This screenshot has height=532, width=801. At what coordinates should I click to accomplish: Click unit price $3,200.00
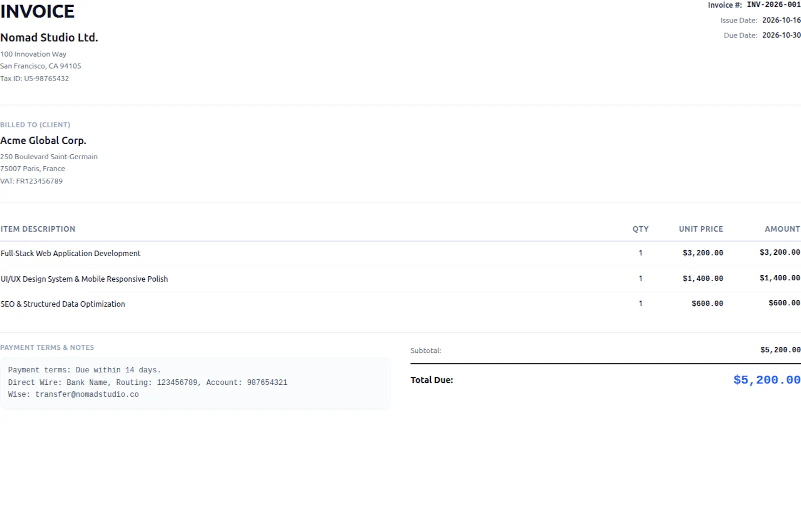pyautogui.click(x=703, y=253)
